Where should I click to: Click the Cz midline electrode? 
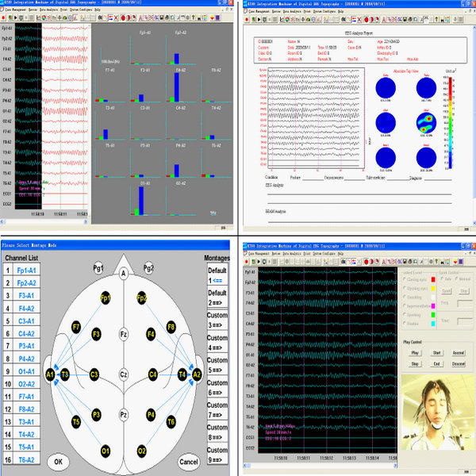[124, 374]
